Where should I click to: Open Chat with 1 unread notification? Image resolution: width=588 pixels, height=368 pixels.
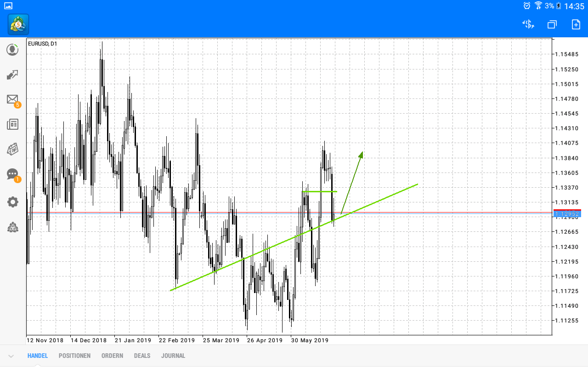(x=12, y=174)
